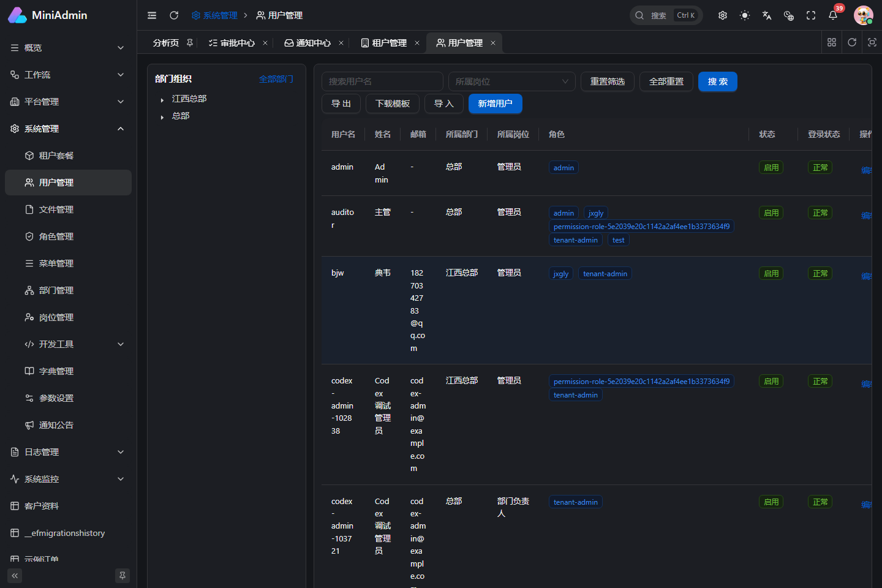
Task: Expand the 工作流 sidebar group
Action: point(68,75)
